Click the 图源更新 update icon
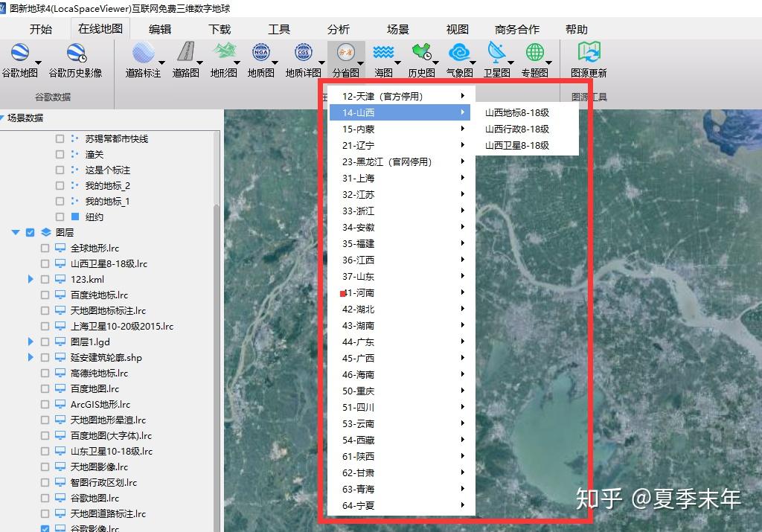 tap(588, 60)
